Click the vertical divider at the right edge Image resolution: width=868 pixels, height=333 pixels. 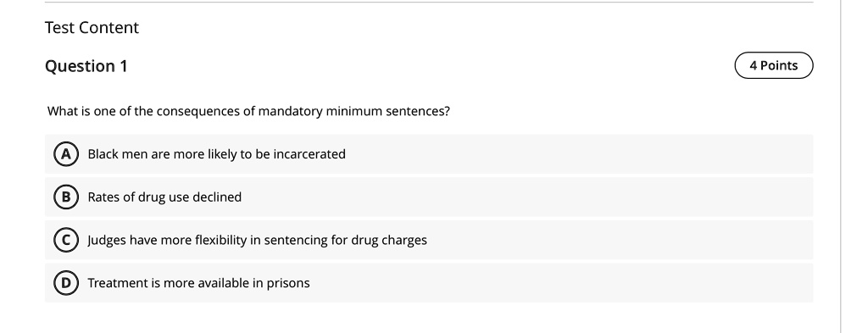841,166
